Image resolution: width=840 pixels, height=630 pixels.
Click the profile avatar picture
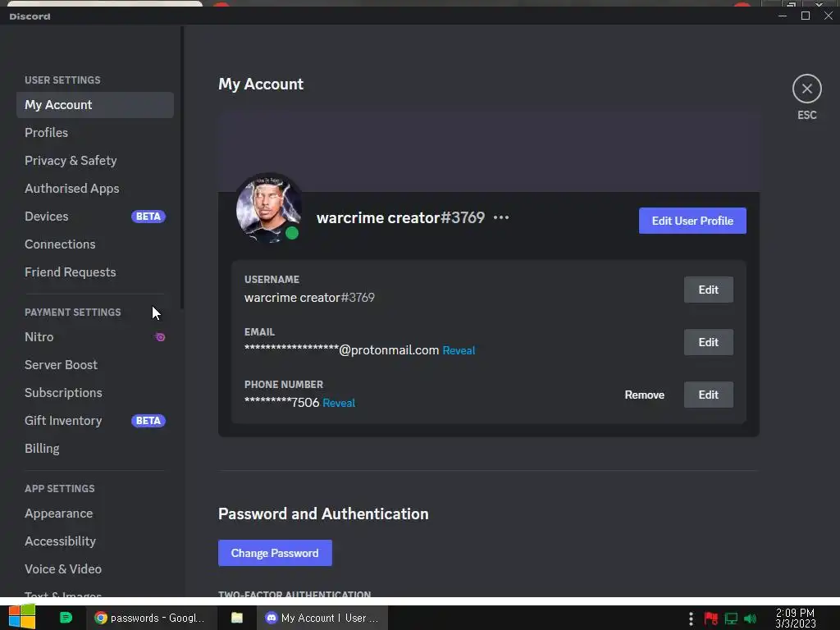(x=268, y=208)
